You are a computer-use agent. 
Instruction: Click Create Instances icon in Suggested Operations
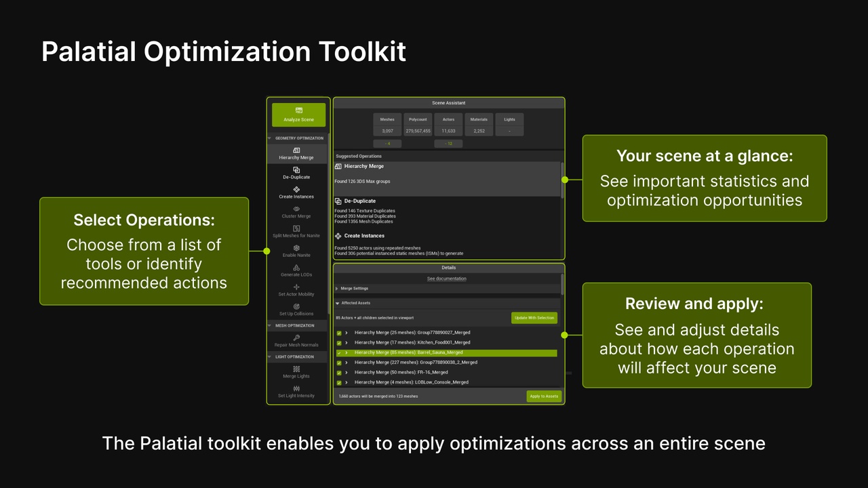pos(338,236)
